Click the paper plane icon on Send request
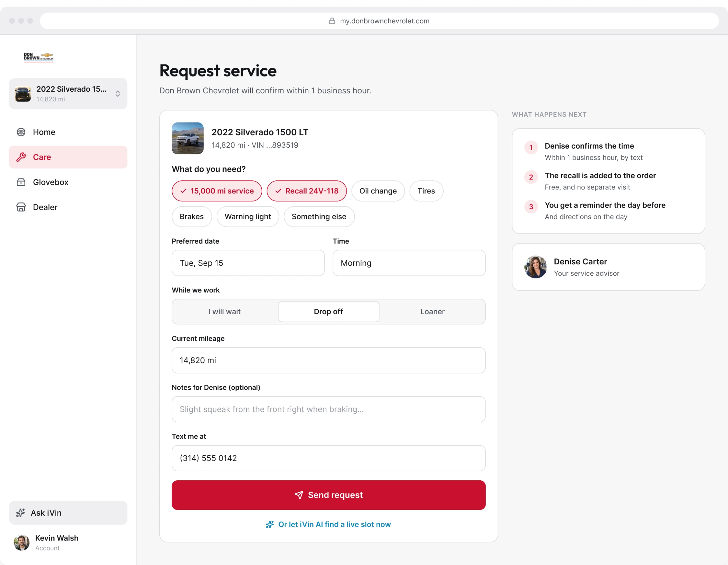Image resolution: width=728 pixels, height=565 pixels. 299,495
